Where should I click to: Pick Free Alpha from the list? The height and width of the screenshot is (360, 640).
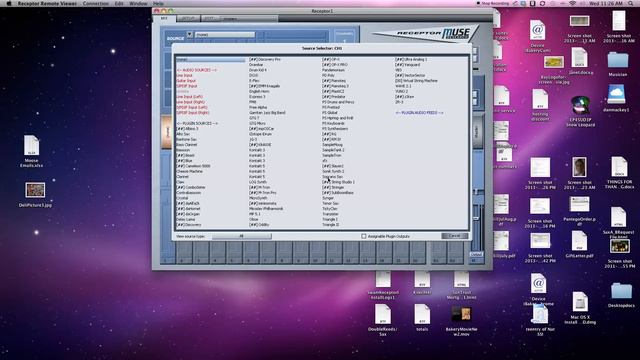[x=258, y=107]
